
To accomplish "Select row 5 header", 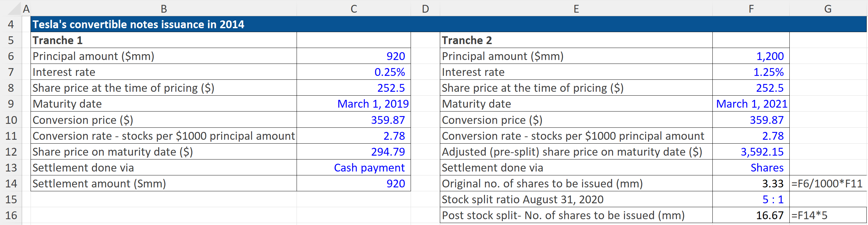I will pos(11,40).
